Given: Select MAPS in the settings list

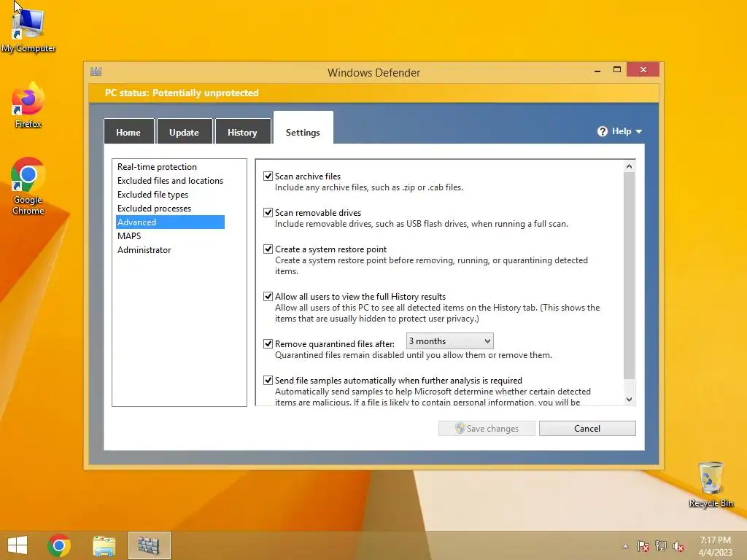Looking at the screenshot, I should click(x=129, y=236).
